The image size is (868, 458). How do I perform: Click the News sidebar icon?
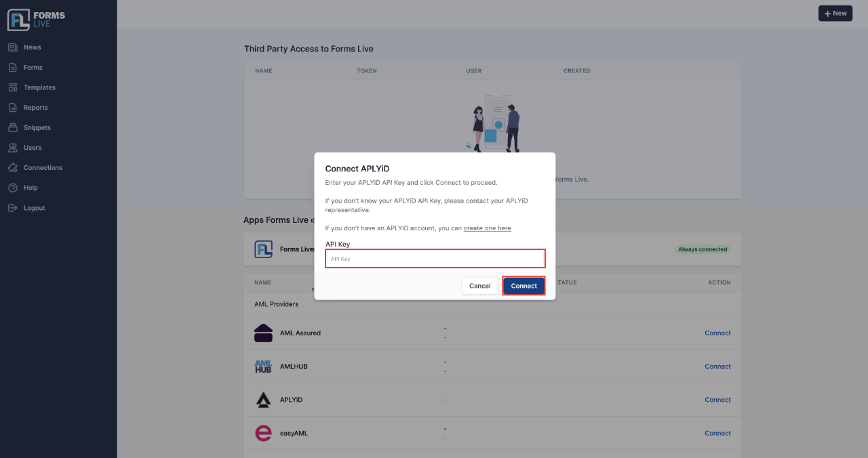click(x=12, y=47)
